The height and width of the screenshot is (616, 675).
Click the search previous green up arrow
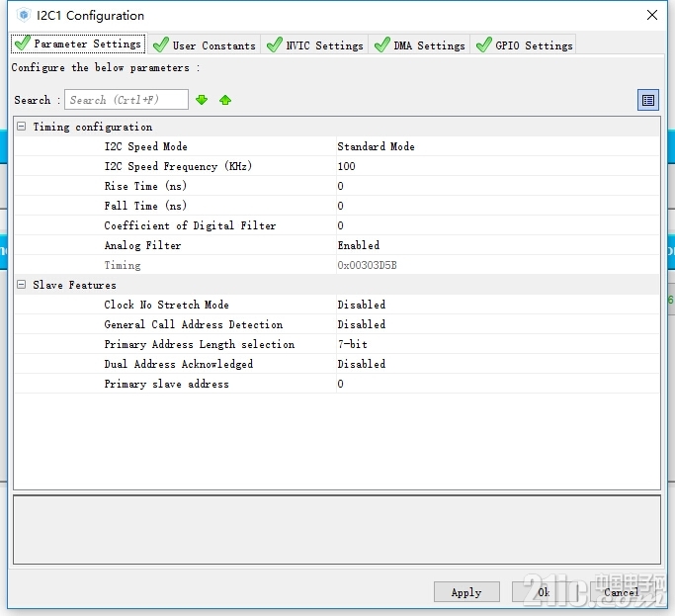coord(225,100)
